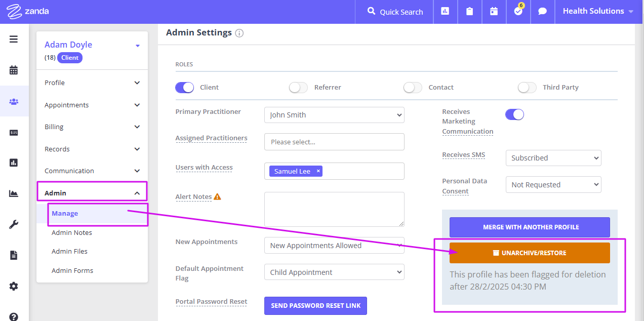Click the Quick Search magnifier in the top bar
Screen dimensions: 644x321
pos(371,12)
